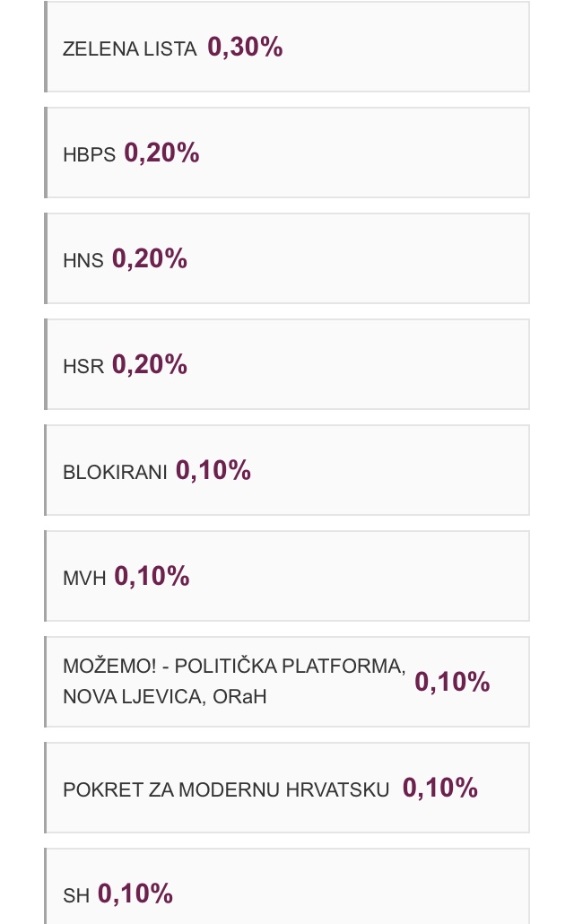The width and height of the screenshot is (574, 924).
Task: Select the HSR party name
Action: tap(83, 367)
